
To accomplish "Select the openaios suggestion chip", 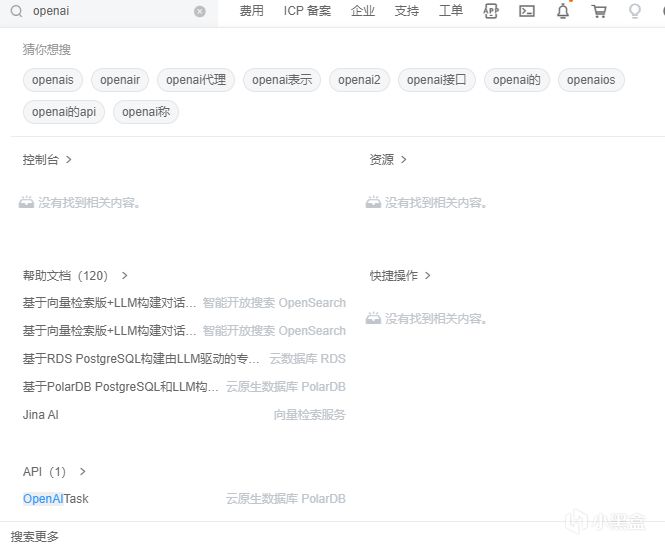I will (591, 80).
